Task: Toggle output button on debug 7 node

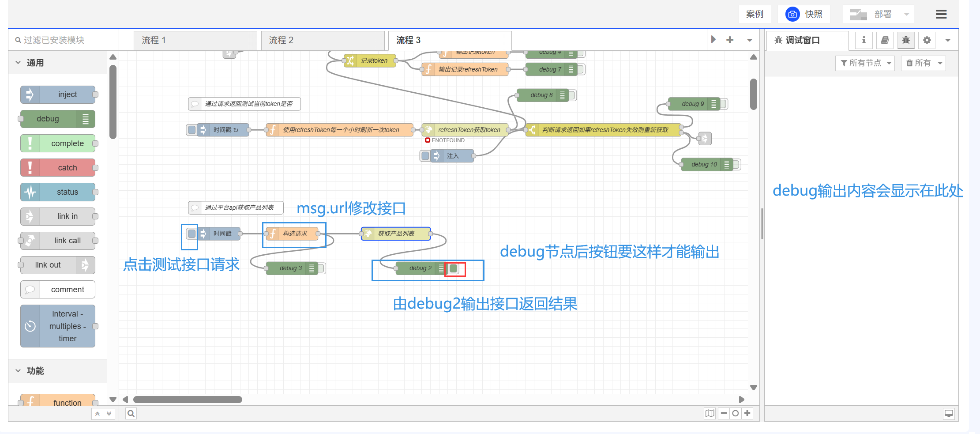Action: (x=580, y=69)
